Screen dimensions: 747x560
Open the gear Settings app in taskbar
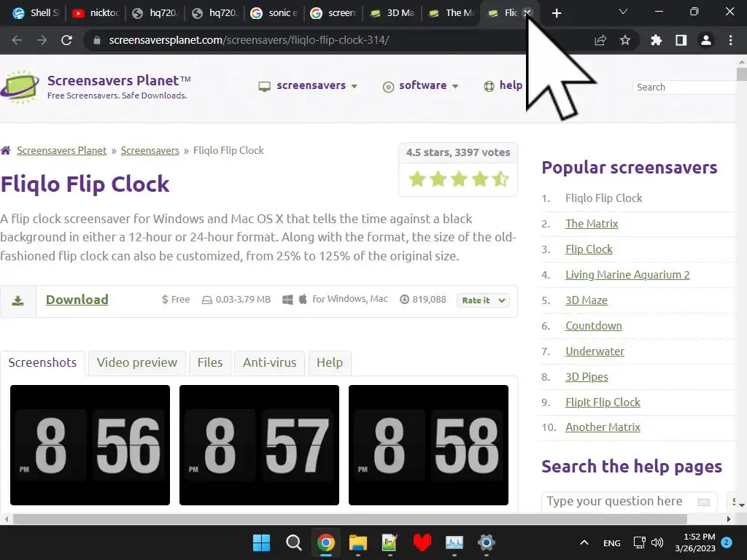pos(487,542)
